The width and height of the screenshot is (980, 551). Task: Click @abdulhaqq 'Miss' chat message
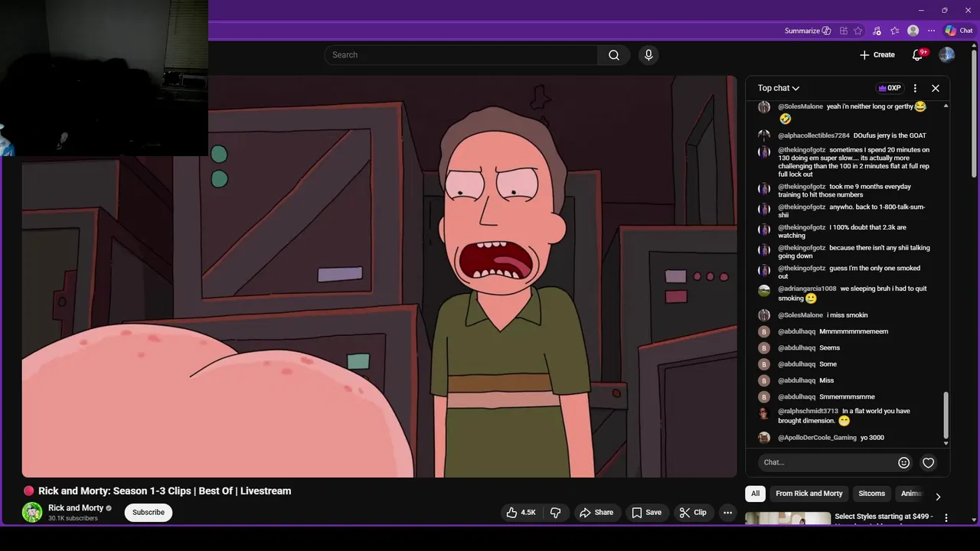tap(826, 380)
